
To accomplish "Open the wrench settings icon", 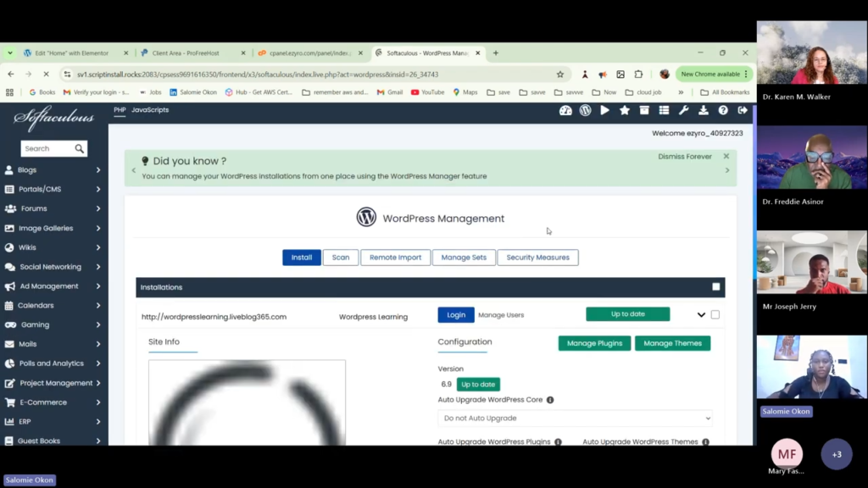I will pos(683,110).
